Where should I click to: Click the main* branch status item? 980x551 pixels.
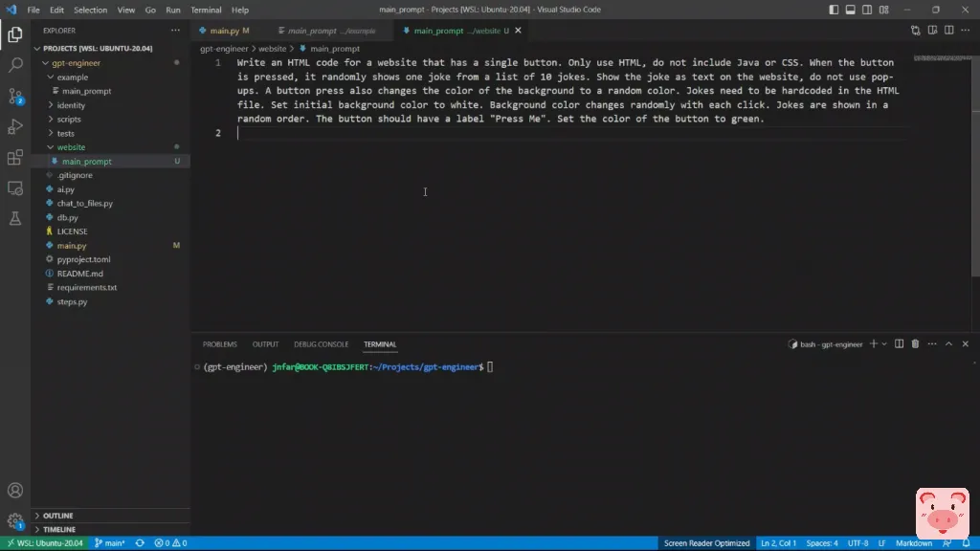pos(110,543)
